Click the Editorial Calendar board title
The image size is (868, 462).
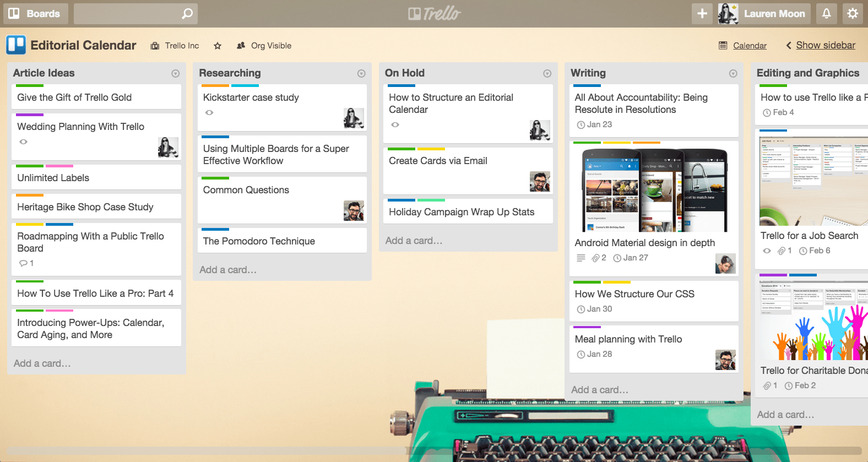click(x=83, y=45)
